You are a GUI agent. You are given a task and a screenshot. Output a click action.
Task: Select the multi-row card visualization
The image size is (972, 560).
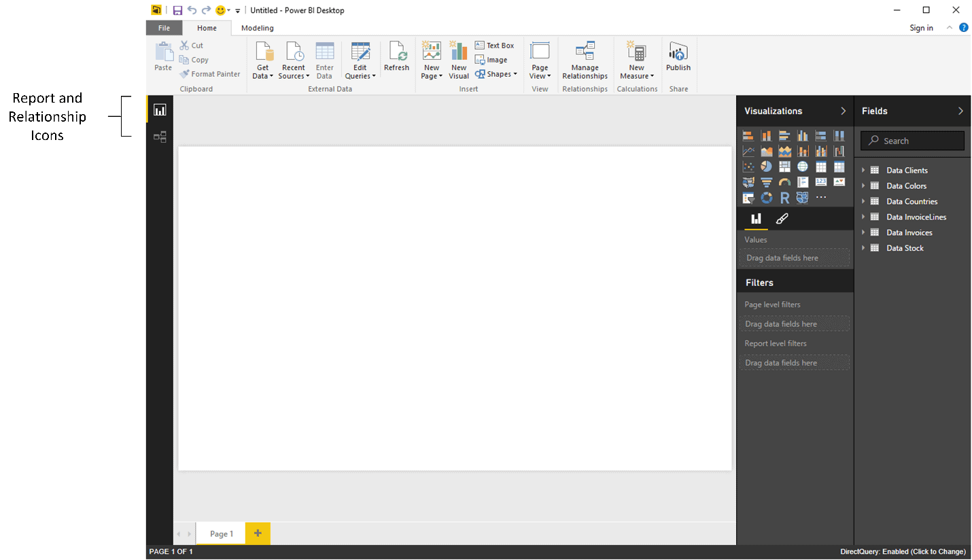[803, 182]
